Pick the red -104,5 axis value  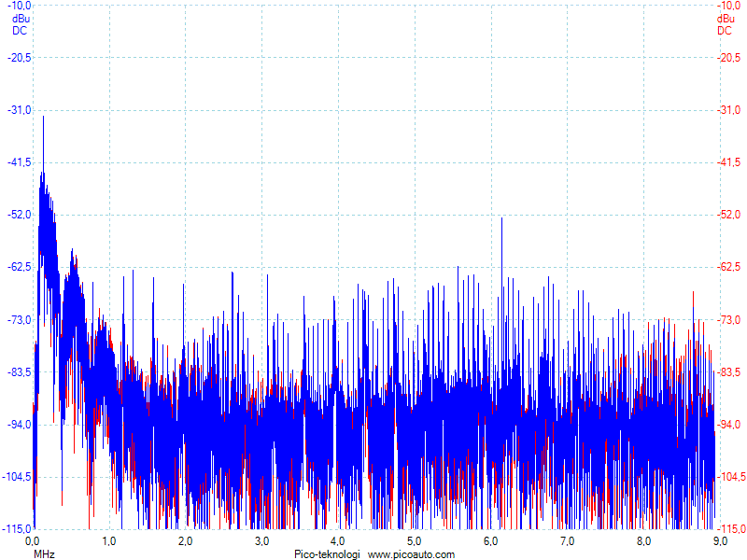731,477
